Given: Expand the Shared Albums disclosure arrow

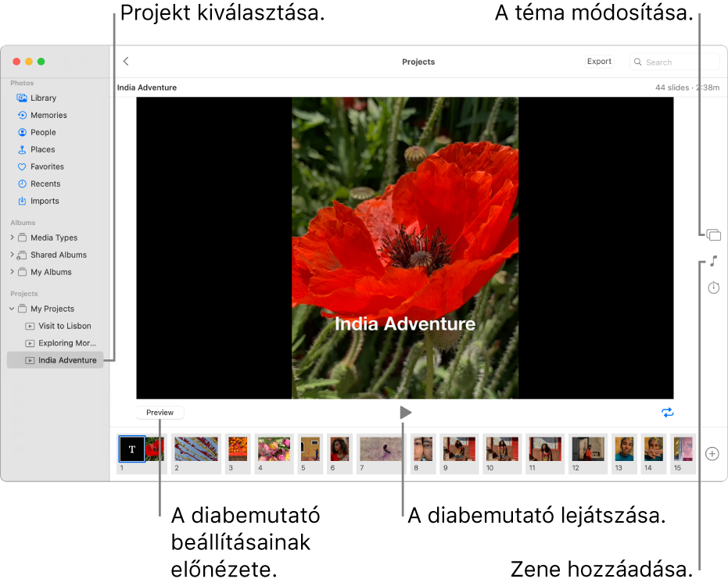Looking at the screenshot, I should click(x=12, y=254).
